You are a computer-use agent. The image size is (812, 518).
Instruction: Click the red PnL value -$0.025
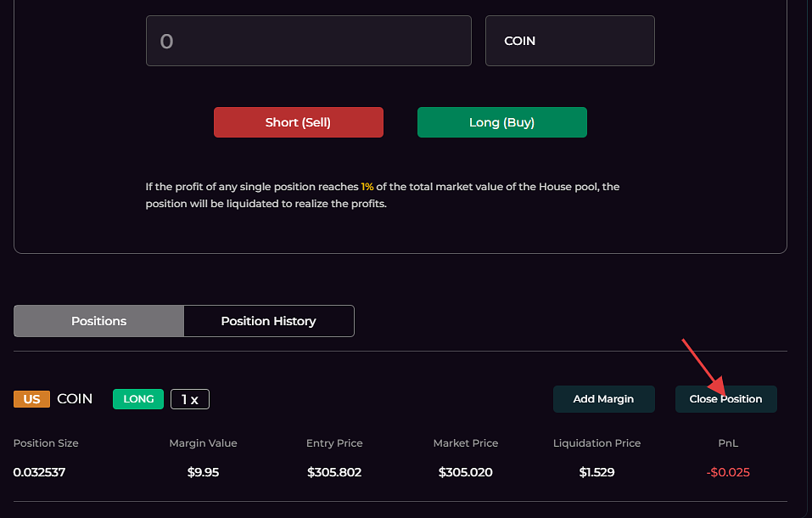[728, 472]
